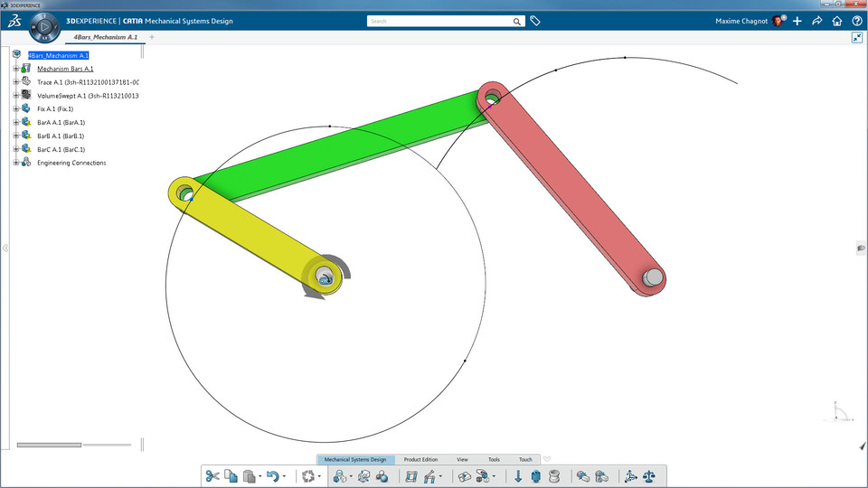Viewport: 868px width, 488px height.
Task: Click the axis system triad icon
Action: click(630, 476)
